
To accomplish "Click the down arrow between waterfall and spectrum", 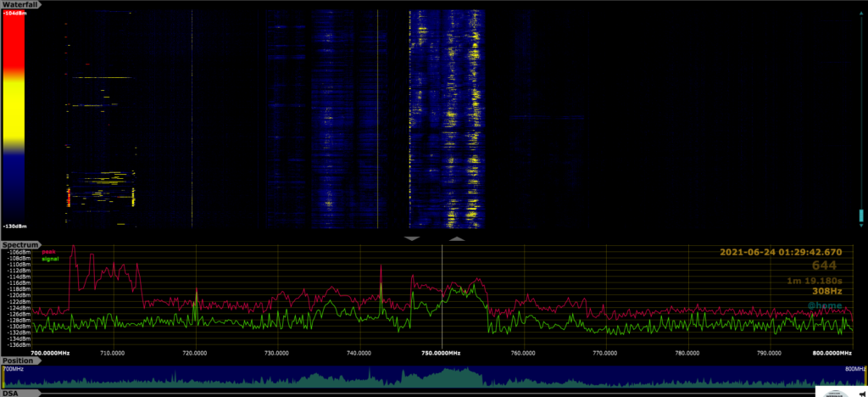I will tap(413, 238).
